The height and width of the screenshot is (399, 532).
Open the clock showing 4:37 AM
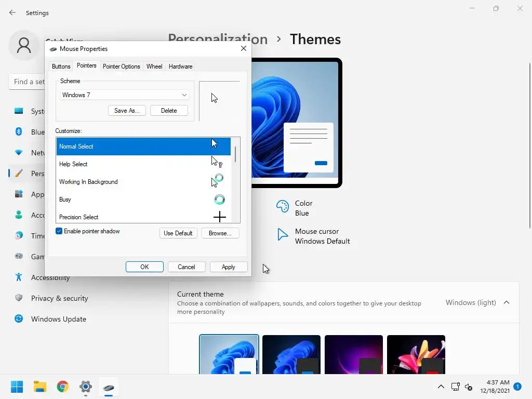click(x=495, y=387)
